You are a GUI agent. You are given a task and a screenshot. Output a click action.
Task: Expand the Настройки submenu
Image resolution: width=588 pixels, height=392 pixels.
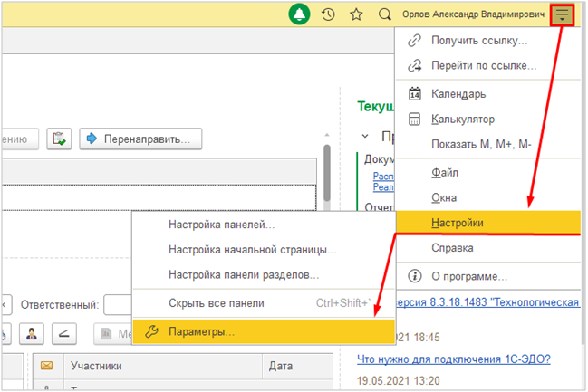[x=458, y=223]
